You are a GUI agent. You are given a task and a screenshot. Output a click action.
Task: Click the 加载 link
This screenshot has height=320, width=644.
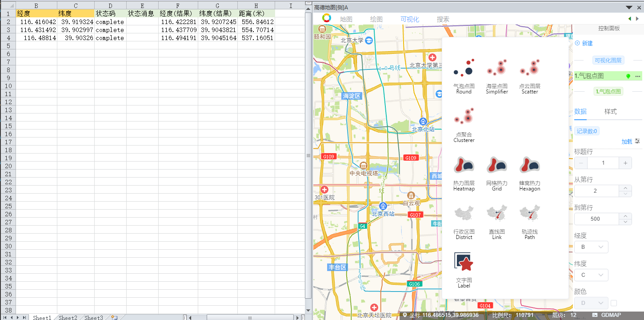[627, 142]
